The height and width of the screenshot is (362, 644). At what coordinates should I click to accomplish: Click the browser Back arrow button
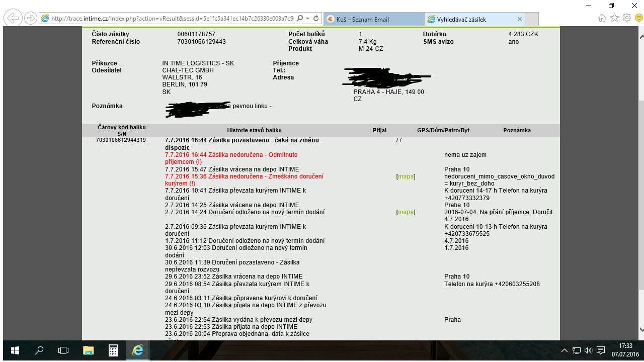pyautogui.click(x=13, y=18)
